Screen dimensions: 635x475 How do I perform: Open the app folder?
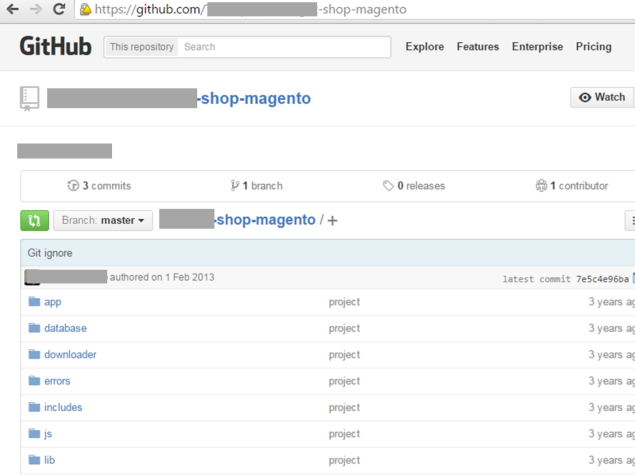tap(53, 302)
